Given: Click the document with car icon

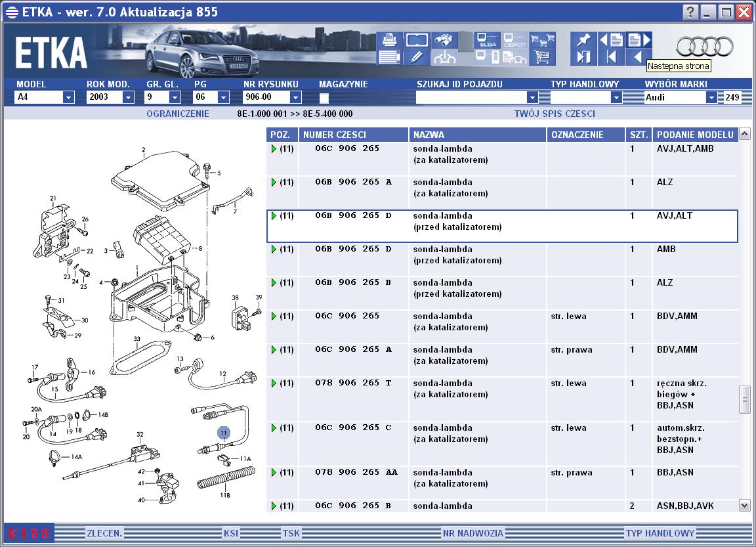Looking at the screenshot, I should 514,57.
